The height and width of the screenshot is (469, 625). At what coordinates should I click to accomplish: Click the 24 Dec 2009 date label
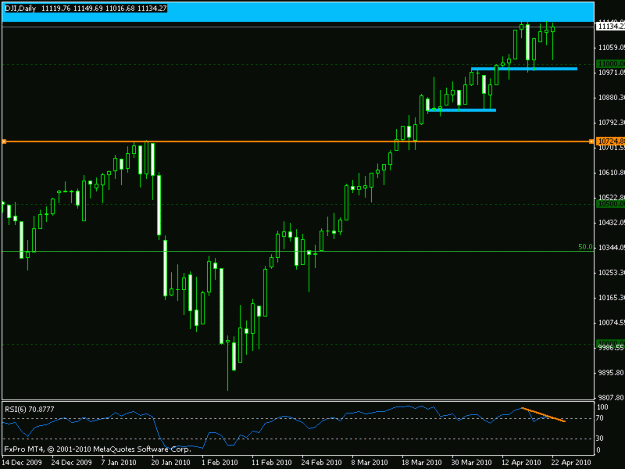tap(71, 462)
